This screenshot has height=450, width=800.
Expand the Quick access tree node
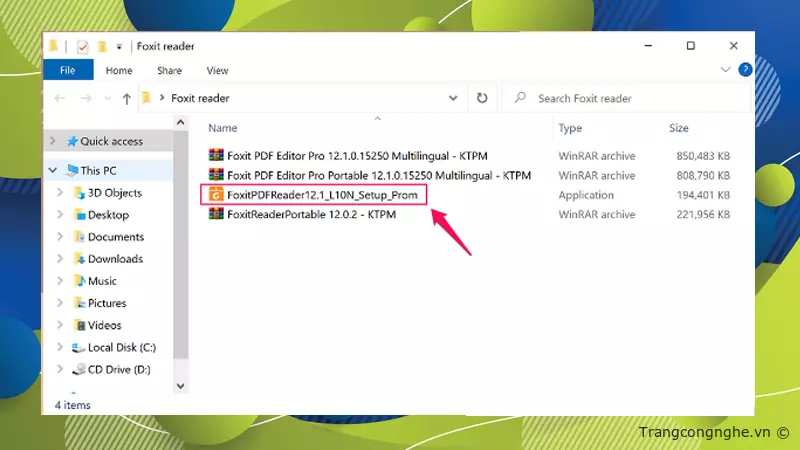point(53,142)
